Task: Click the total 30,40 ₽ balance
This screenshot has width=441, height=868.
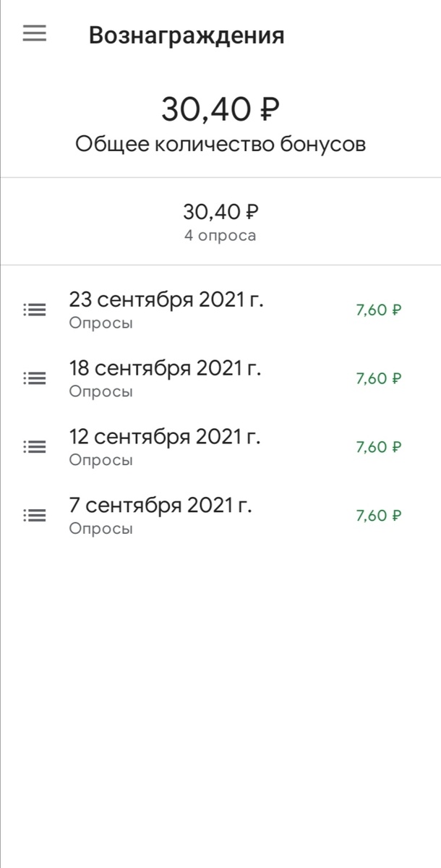Action: [x=220, y=109]
